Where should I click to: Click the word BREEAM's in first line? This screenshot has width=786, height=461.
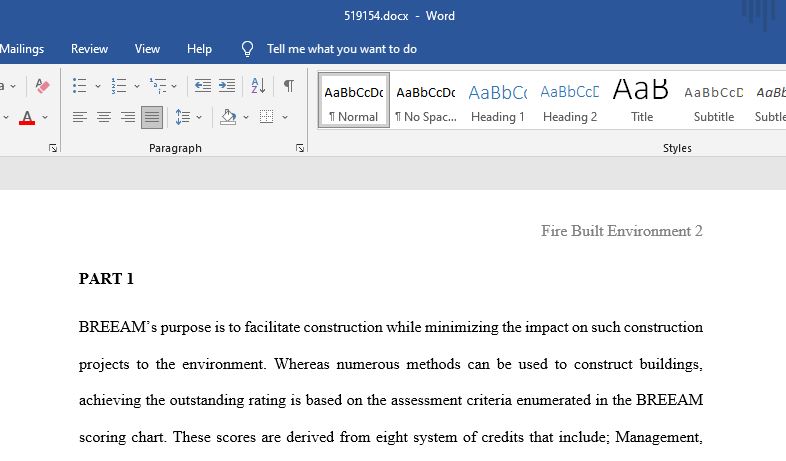118,327
